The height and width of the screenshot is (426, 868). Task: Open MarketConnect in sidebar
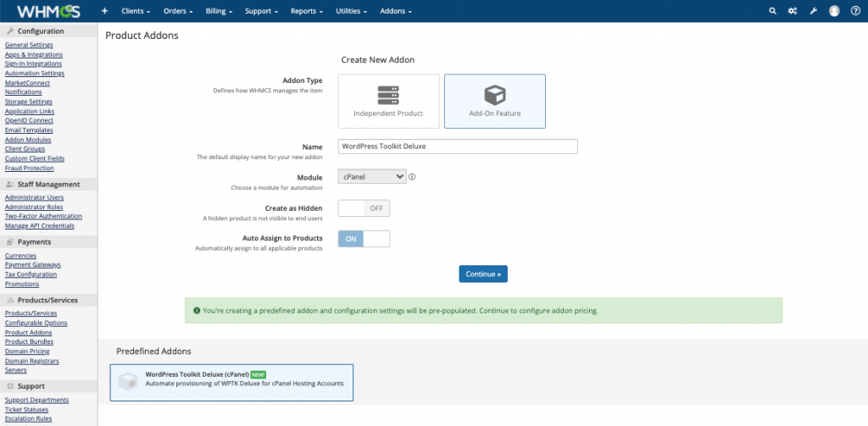click(x=27, y=83)
